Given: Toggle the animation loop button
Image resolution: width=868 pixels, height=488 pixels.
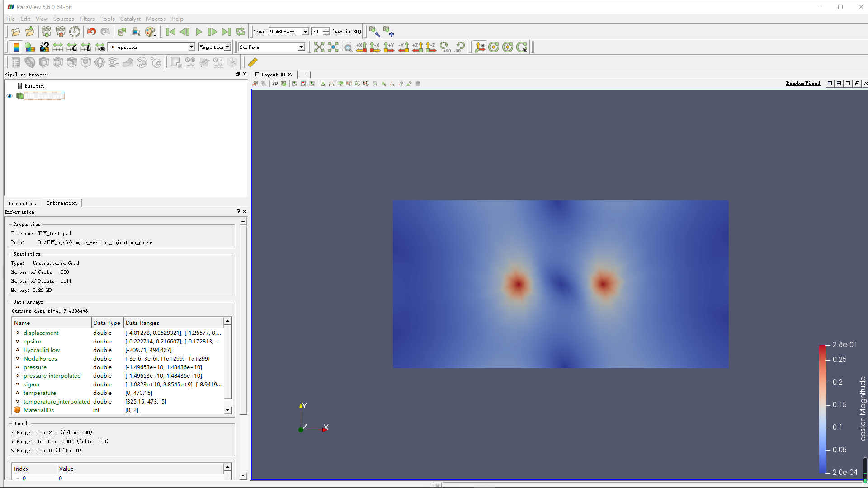Looking at the screenshot, I should coord(241,32).
